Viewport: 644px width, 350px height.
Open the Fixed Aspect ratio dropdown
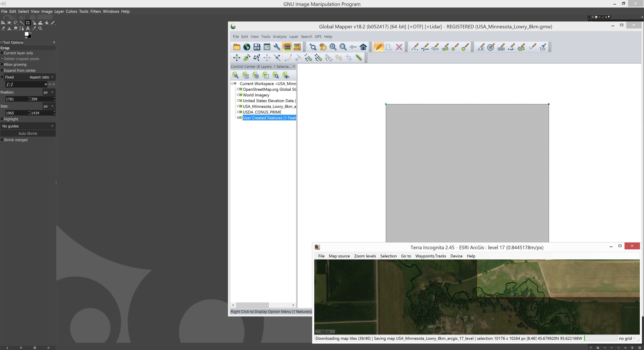30,77
